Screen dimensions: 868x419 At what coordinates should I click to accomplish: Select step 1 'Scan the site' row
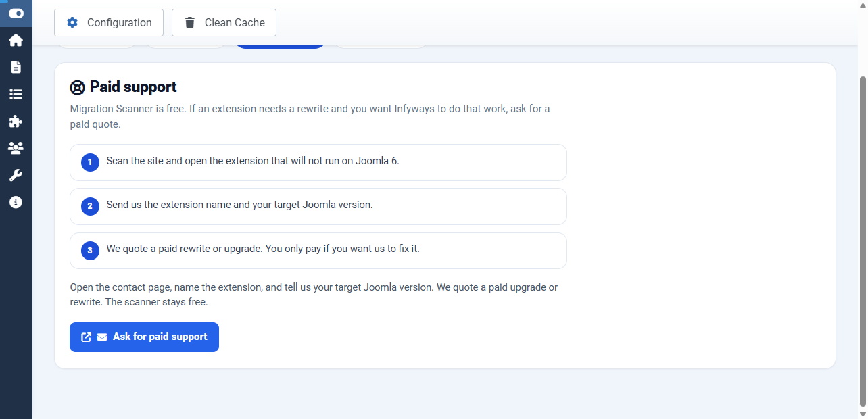318,162
